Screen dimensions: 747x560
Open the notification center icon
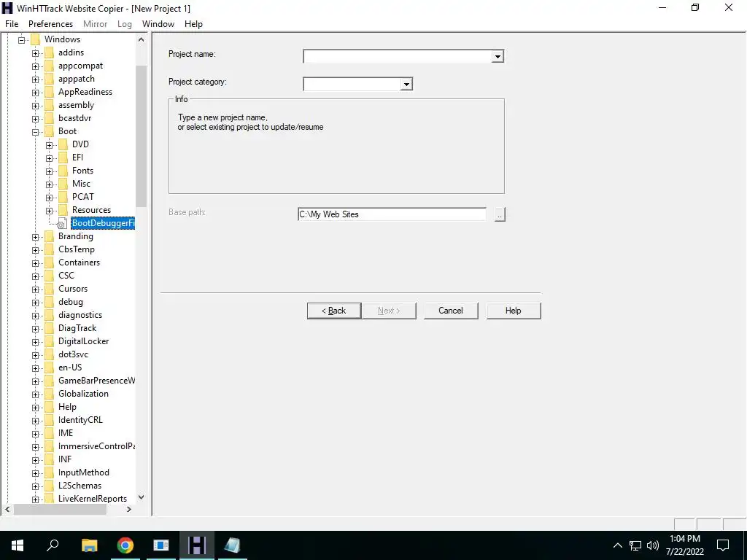tap(723, 545)
